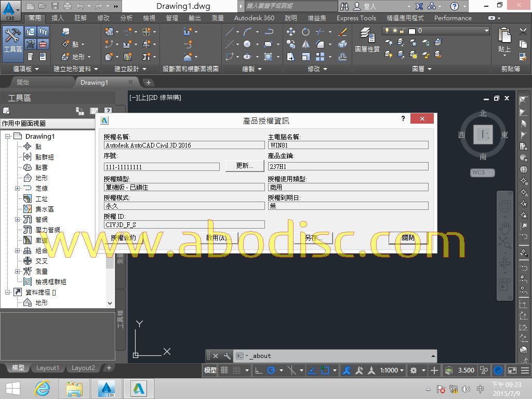This screenshot has width=532, height=399.
Task: Click the search binoculars icon
Action: coord(344,6)
